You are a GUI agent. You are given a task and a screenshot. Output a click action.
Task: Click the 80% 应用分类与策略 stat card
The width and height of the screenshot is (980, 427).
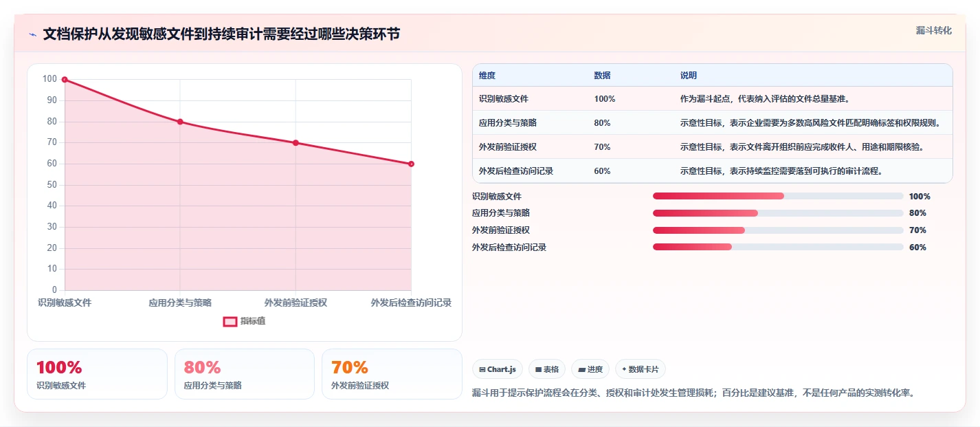click(245, 374)
